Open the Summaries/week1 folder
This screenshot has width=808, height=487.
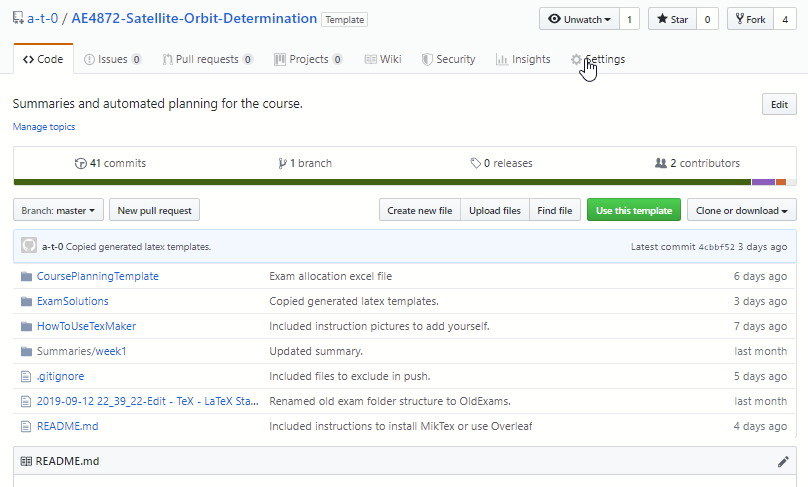(x=81, y=351)
